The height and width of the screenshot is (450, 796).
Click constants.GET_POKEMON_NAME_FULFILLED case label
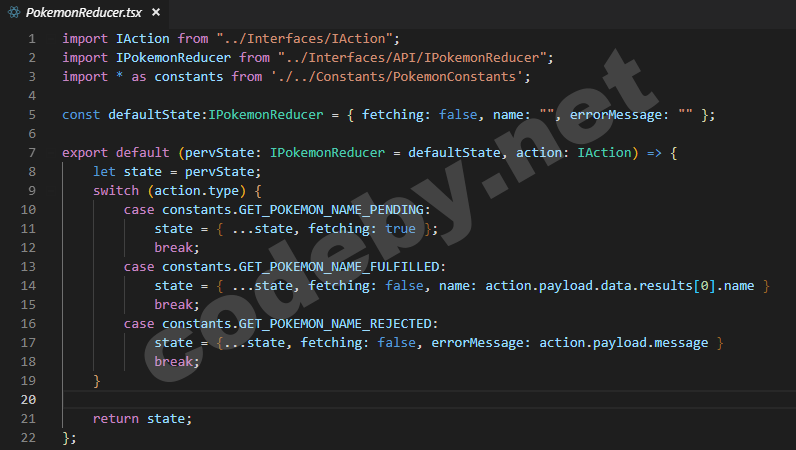(301, 267)
